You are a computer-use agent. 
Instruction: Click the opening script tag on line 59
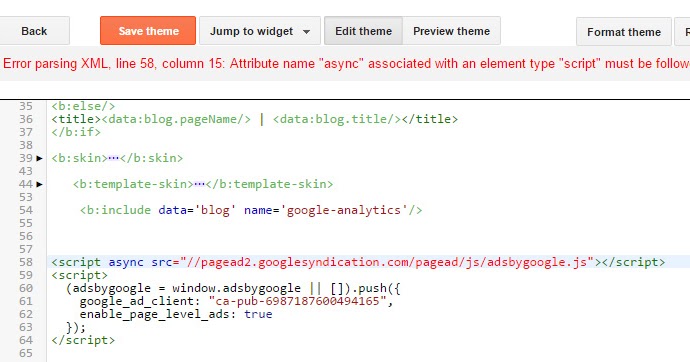[80, 275]
